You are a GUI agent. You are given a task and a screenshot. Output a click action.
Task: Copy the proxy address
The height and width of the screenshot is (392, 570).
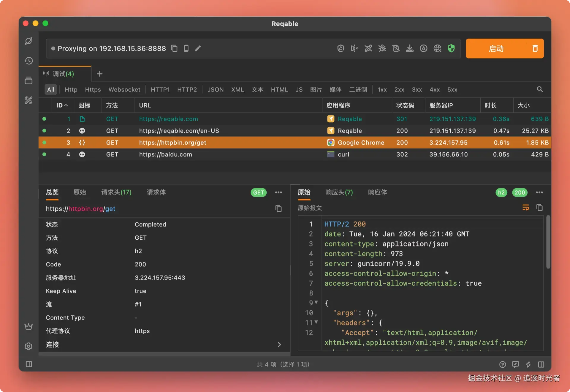pyautogui.click(x=174, y=48)
